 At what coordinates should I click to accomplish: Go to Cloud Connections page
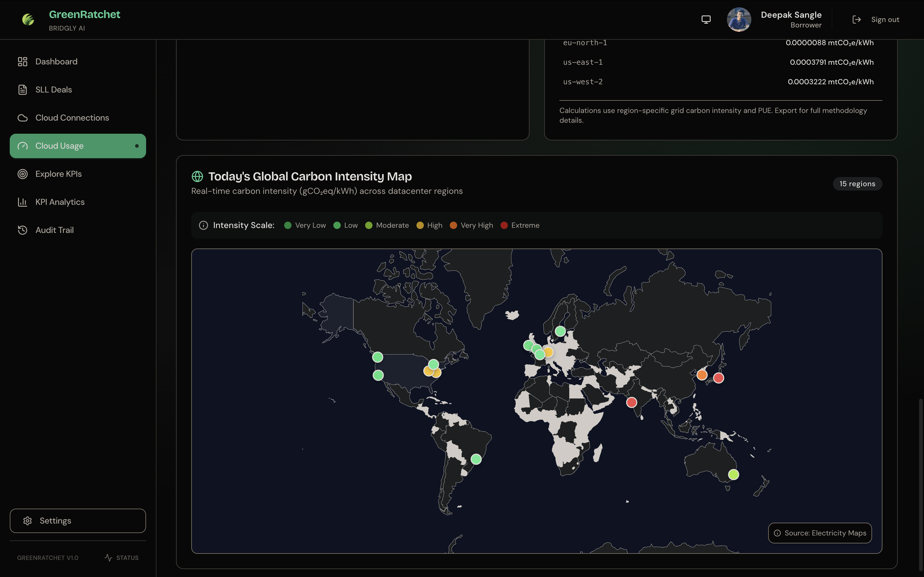point(72,118)
